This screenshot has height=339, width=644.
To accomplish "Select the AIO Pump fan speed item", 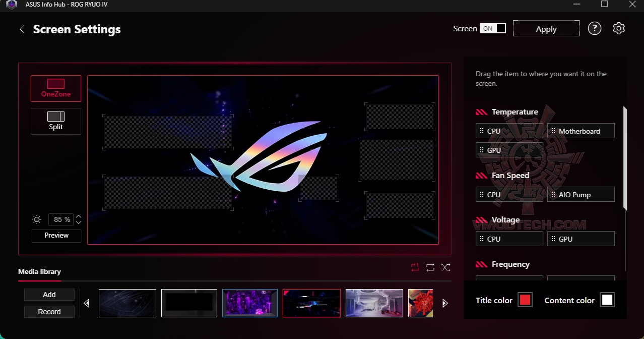I will pyautogui.click(x=581, y=194).
